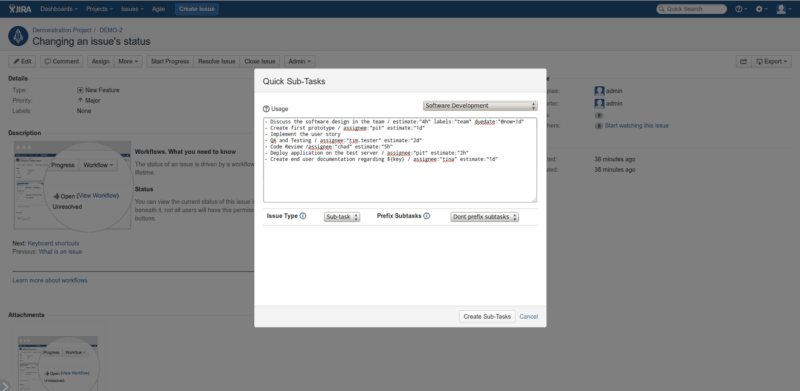The image size is (800, 391).
Task: Open the Sub-task issue type dropdown
Action: [x=342, y=217]
